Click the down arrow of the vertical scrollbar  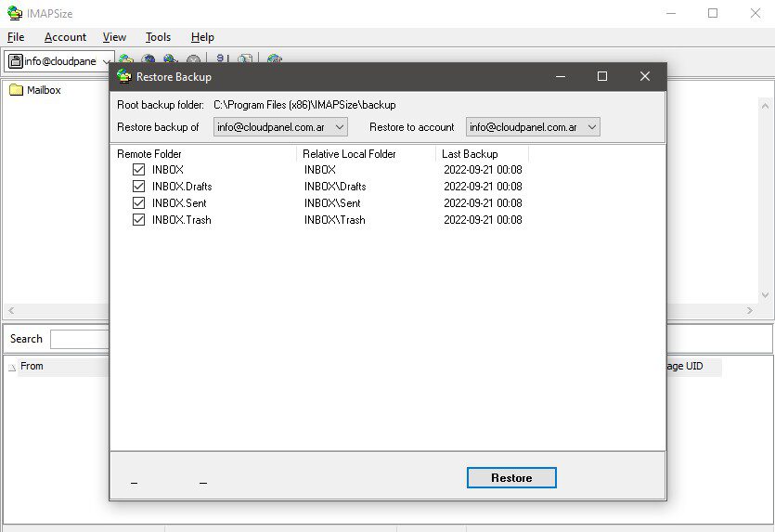767,294
